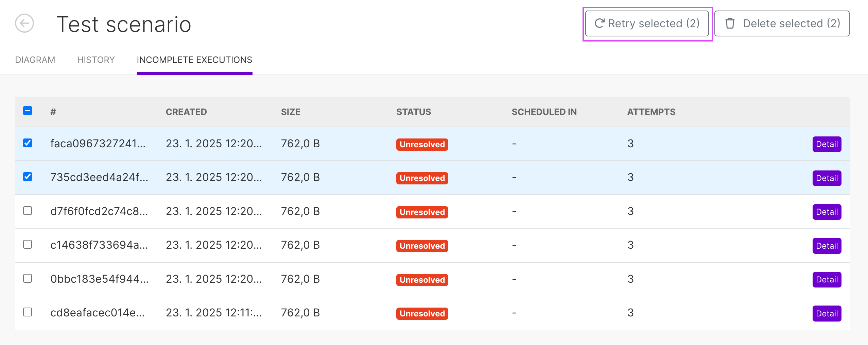Select execution ID c14638f733694a...
The width and height of the screenshot is (868, 345).
point(99,245)
